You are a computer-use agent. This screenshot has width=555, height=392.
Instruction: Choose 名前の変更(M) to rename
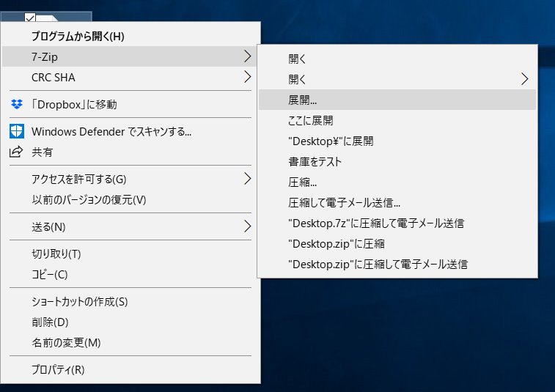(x=131, y=342)
